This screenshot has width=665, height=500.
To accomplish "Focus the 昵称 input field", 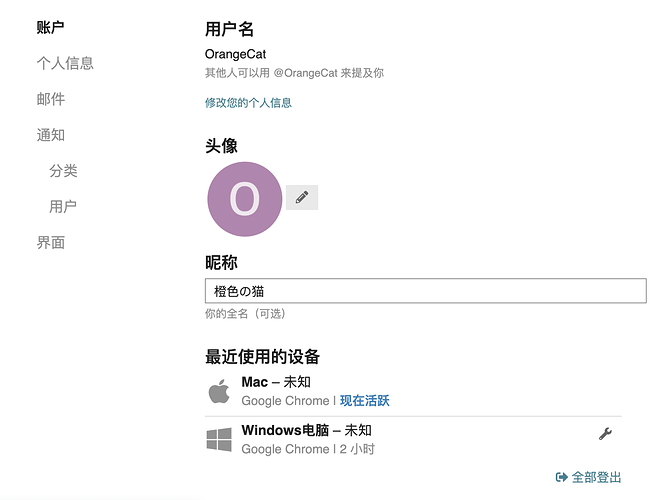I will tap(426, 291).
